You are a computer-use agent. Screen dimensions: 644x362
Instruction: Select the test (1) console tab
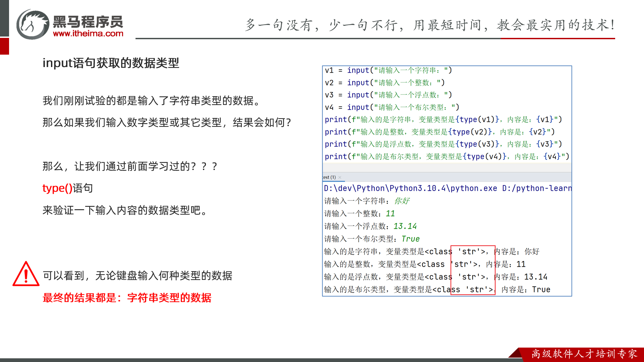329,177
